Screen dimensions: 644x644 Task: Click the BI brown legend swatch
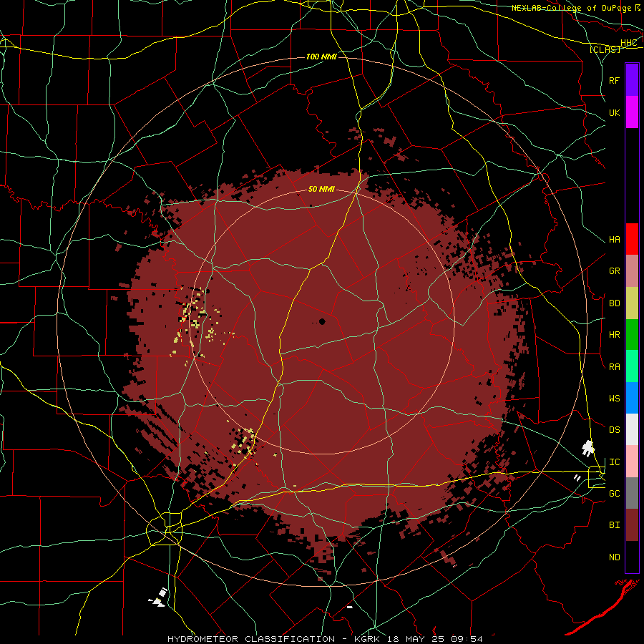pos(632,525)
